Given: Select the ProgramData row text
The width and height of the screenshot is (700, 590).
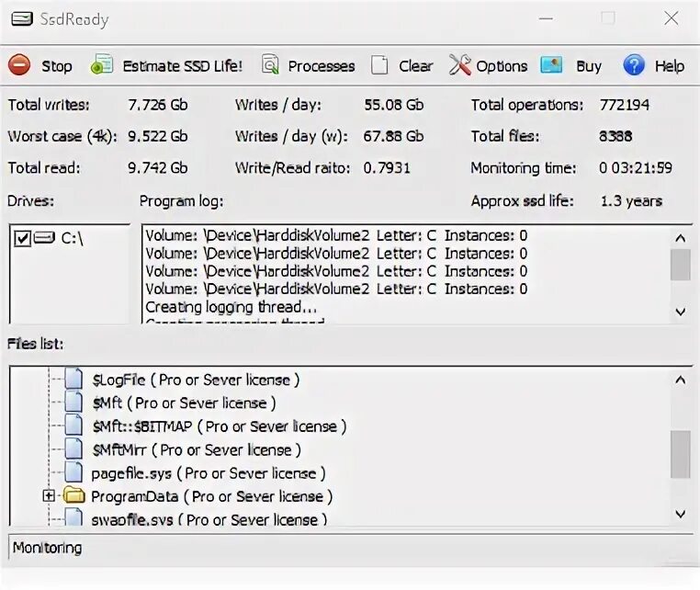Looking at the screenshot, I should point(212,496).
